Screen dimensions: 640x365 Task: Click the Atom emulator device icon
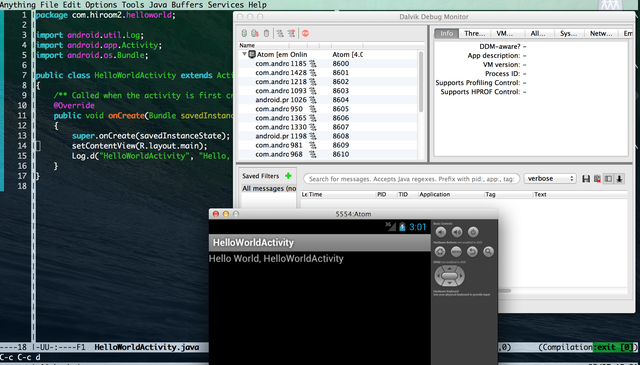pyautogui.click(x=252, y=54)
